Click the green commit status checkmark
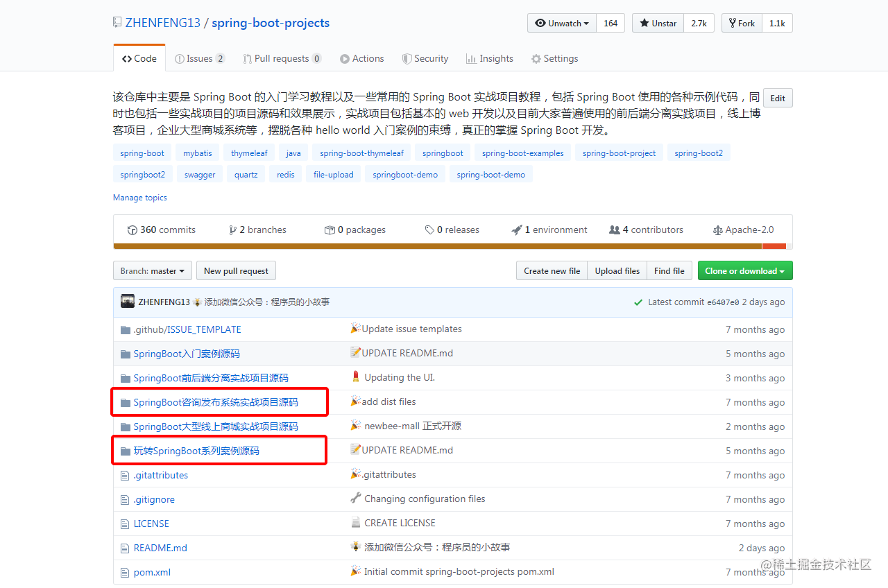Image resolution: width=888 pixels, height=588 pixels. pos(638,302)
